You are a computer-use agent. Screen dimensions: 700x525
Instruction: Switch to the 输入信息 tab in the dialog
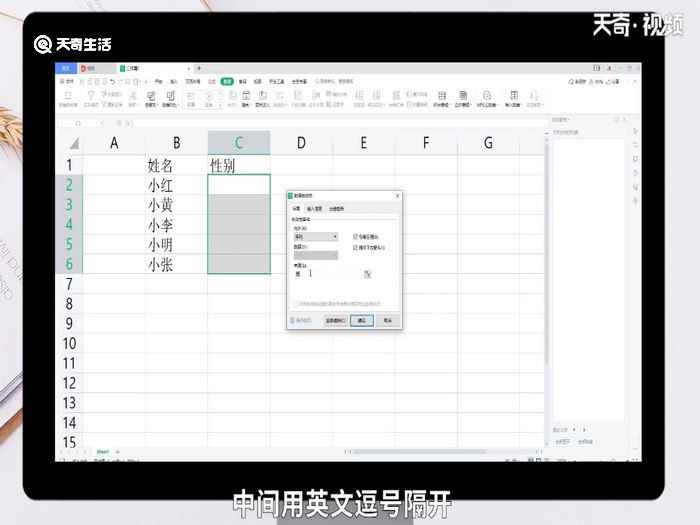pos(313,208)
